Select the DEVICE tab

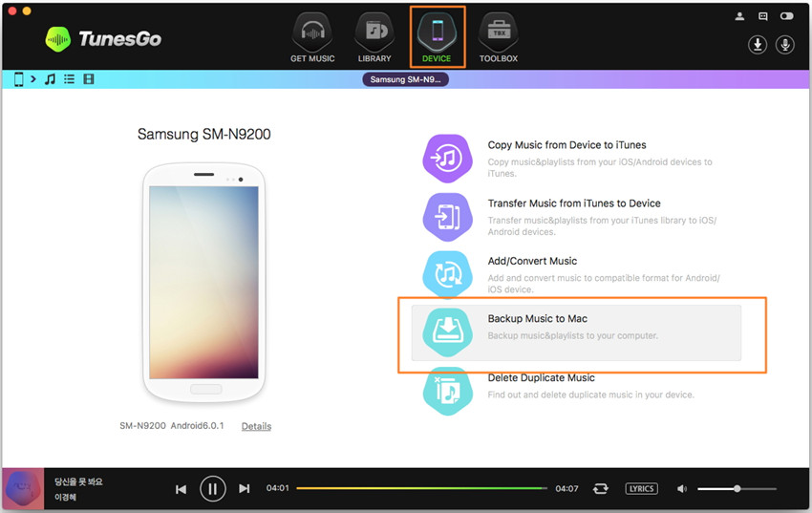click(438, 37)
